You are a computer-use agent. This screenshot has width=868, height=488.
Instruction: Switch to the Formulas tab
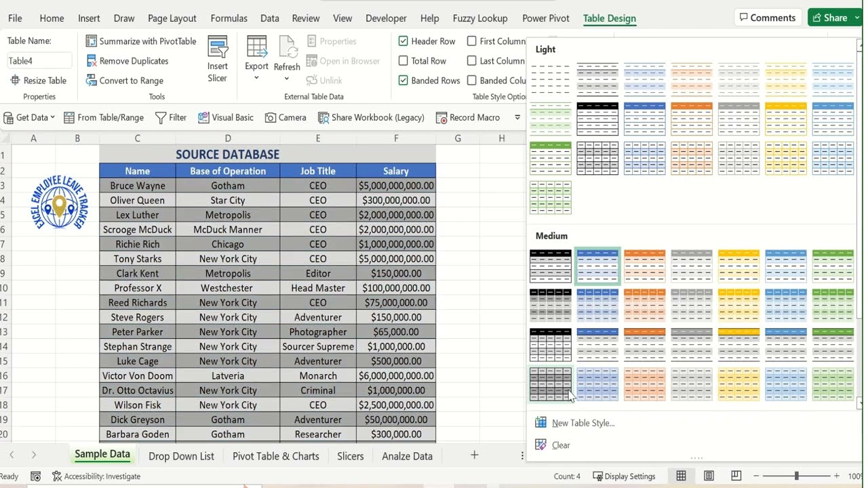point(231,18)
